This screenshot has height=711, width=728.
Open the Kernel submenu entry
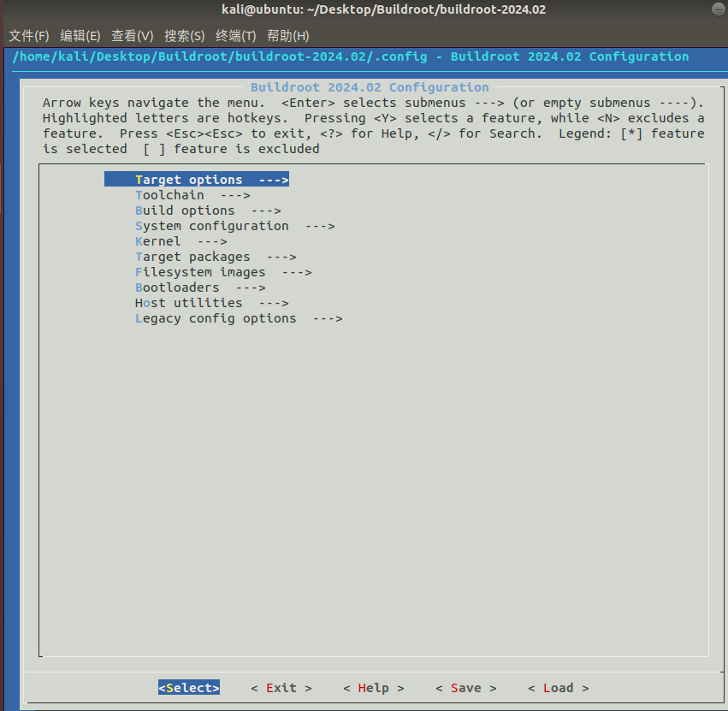181,241
